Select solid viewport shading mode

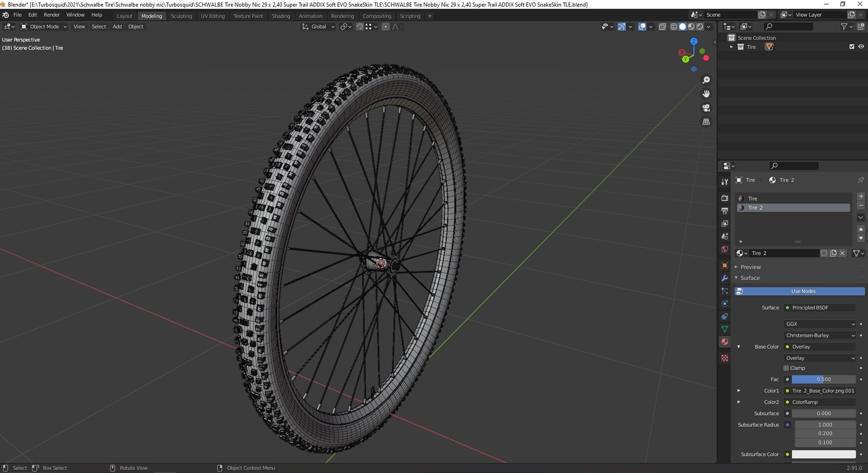coord(682,27)
